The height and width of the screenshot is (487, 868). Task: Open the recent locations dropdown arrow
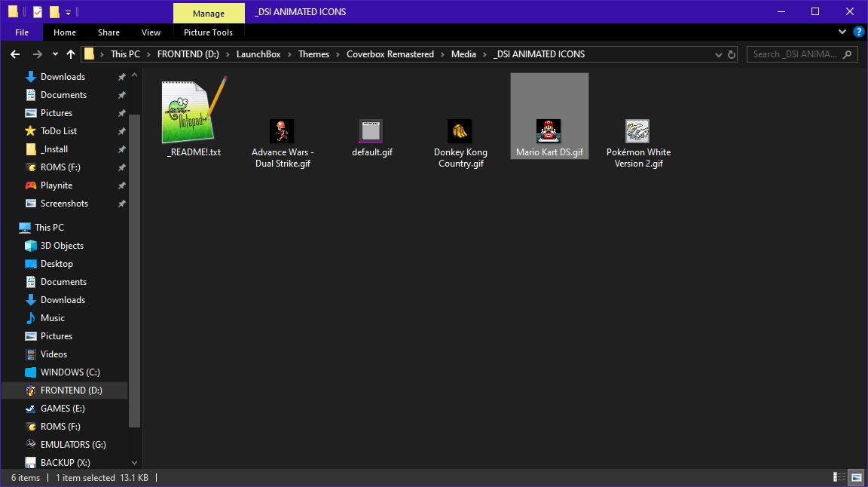pos(55,54)
